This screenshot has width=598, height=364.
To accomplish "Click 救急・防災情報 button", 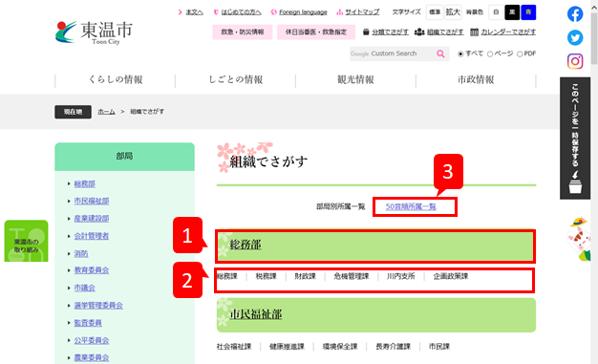I will (x=243, y=32).
